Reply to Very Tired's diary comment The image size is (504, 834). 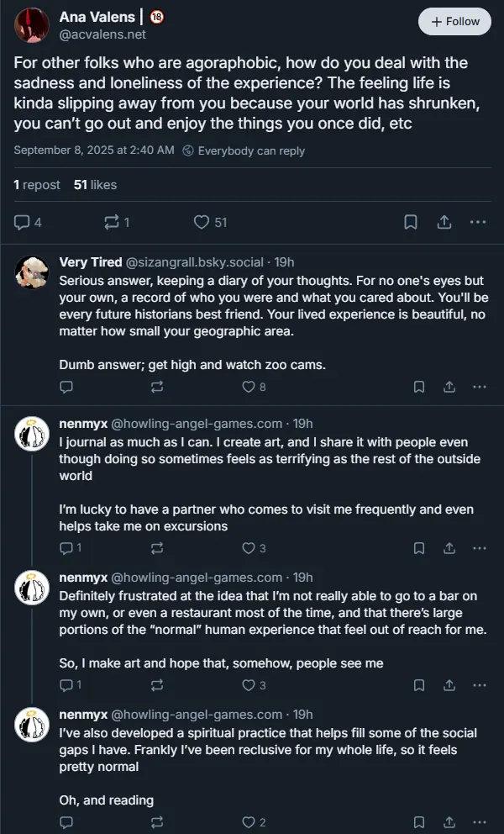(67, 387)
